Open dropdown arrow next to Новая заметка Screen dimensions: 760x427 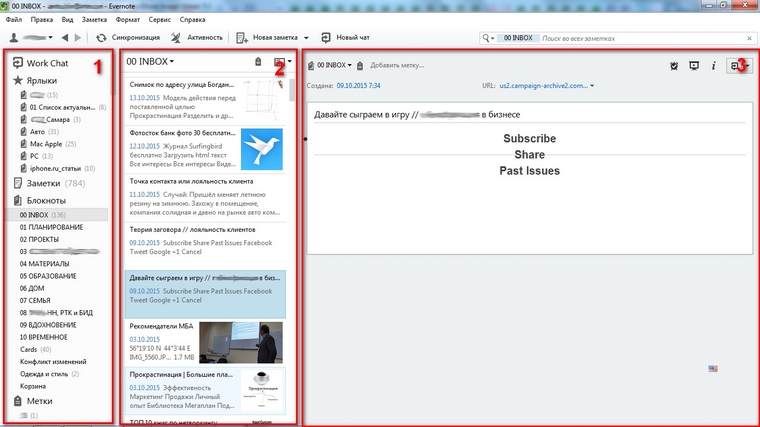tap(306, 38)
